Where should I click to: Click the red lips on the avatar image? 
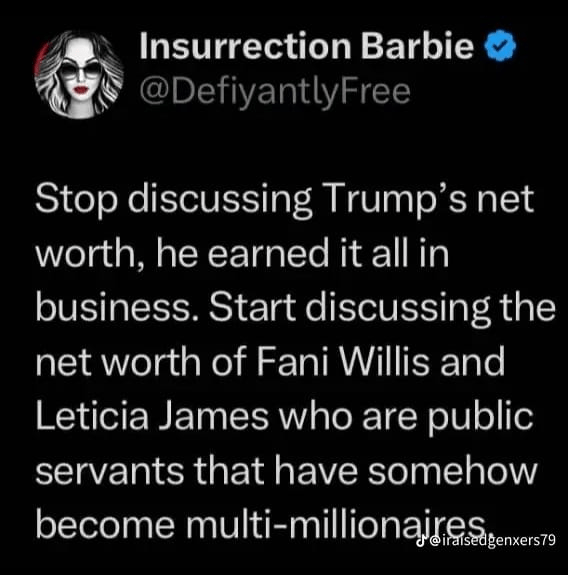coord(81,89)
